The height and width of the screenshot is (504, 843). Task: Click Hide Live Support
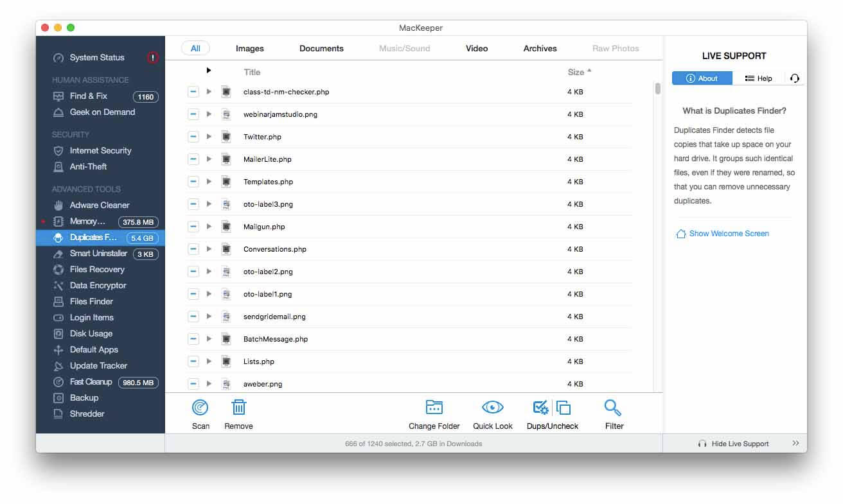733,444
